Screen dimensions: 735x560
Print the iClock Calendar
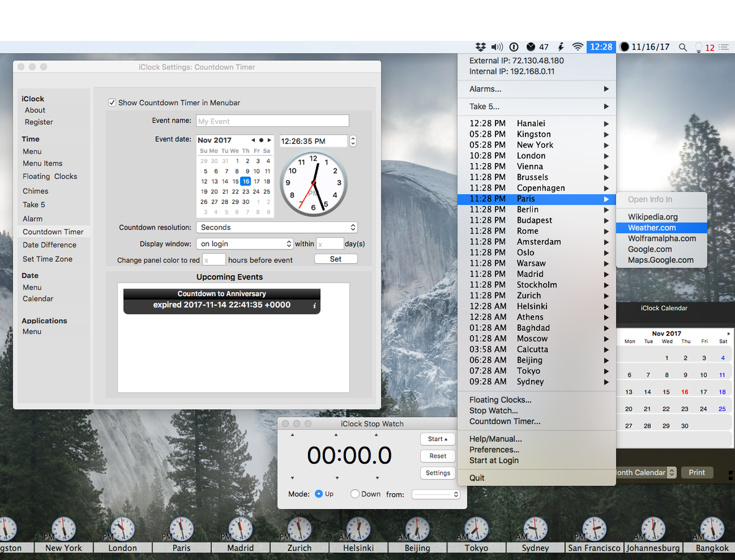(x=697, y=472)
